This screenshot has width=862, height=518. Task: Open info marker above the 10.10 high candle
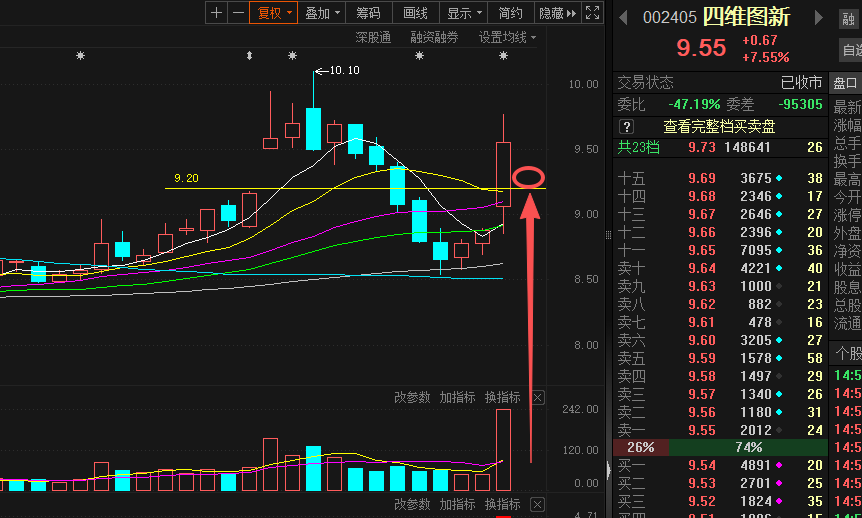[292, 56]
